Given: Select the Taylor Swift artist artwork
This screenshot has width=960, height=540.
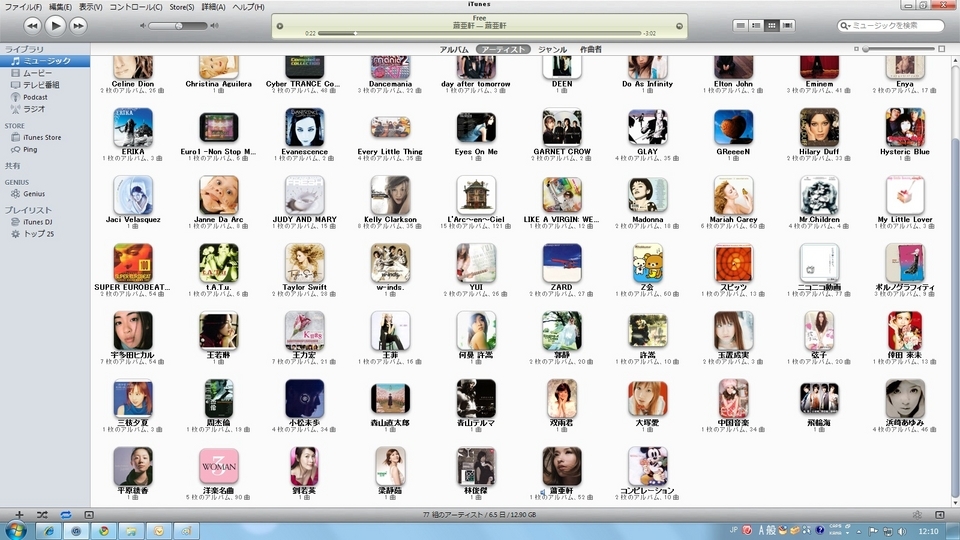Looking at the screenshot, I should [304, 263].
